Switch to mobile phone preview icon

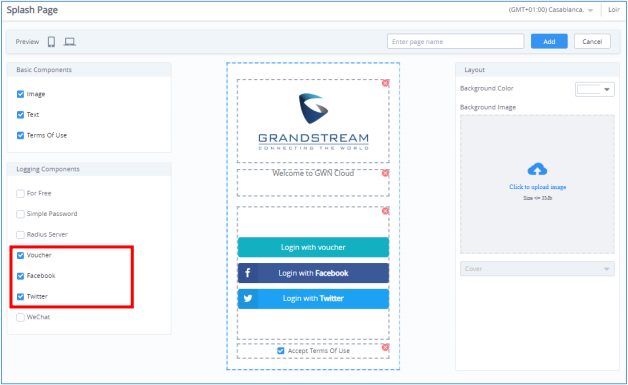[x=51, y=42]
